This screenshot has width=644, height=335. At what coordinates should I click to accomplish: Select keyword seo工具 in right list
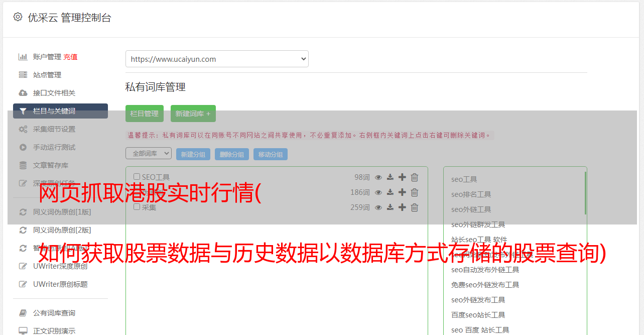(464, 179)
